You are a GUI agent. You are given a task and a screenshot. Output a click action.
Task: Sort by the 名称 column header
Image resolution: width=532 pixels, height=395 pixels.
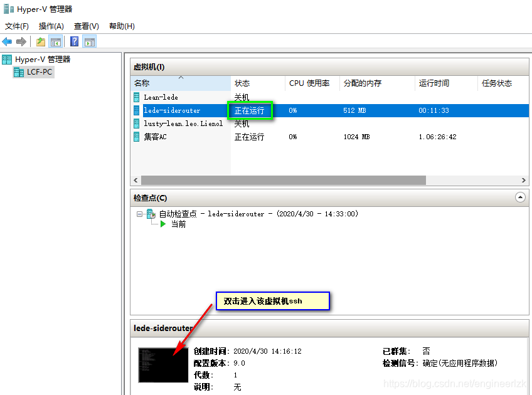coord(181,83)
